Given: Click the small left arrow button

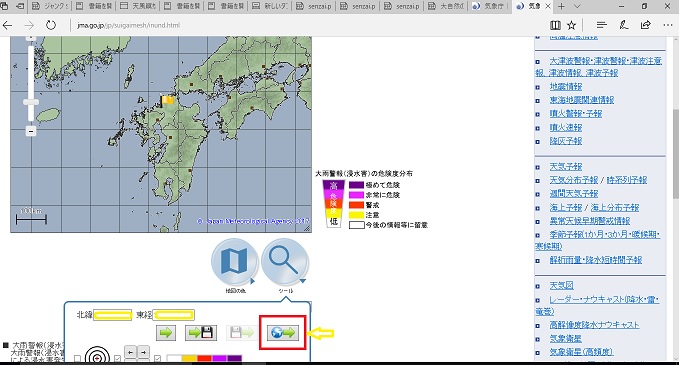Looking at the screenshot, I should click(x=130, y=352).
